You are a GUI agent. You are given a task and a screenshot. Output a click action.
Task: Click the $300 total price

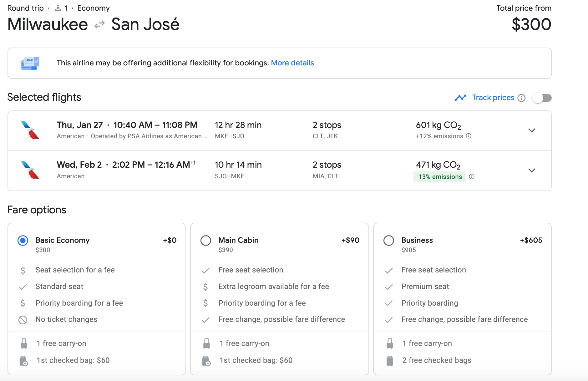coord(531,24)
